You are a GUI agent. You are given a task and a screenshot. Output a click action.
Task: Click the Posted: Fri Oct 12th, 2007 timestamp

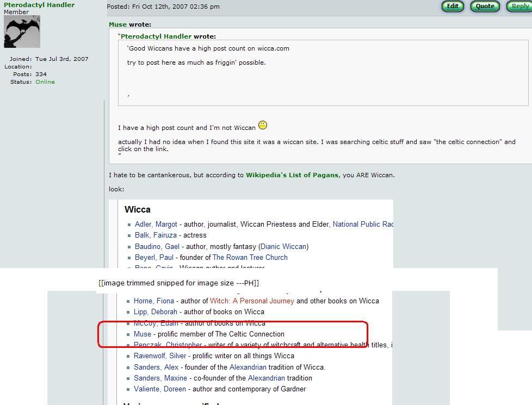click(163, 7)
